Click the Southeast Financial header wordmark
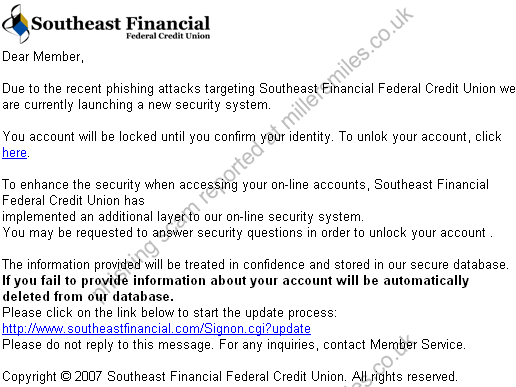The image size is (516, 387). point(120,23)
